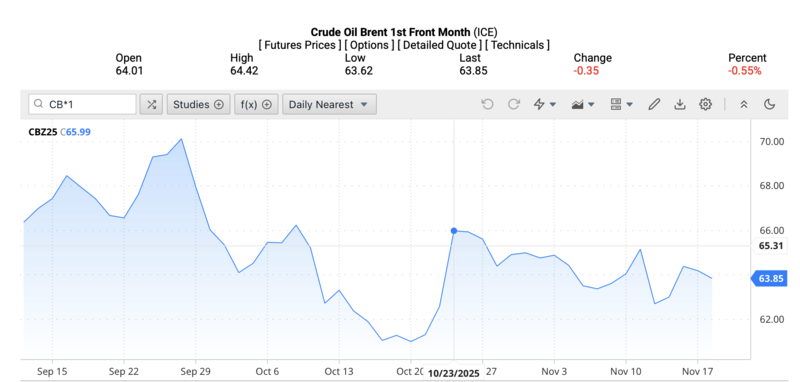Select the pencil drawing tool

click(654, 105)
